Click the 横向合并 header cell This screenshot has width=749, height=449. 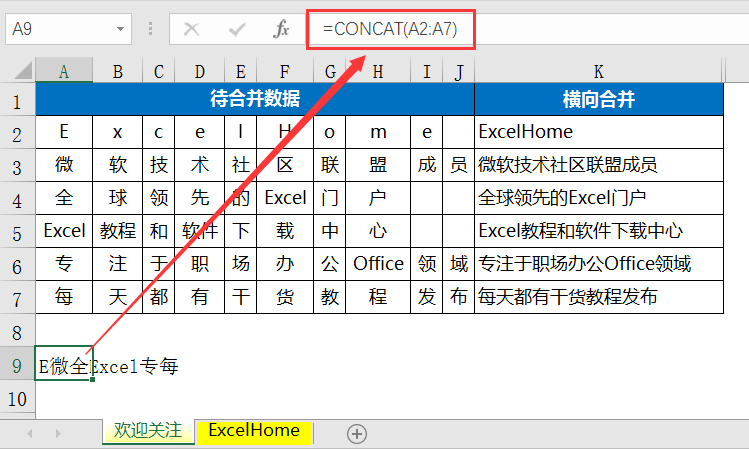pyautogui.click(x=599, y=99)
